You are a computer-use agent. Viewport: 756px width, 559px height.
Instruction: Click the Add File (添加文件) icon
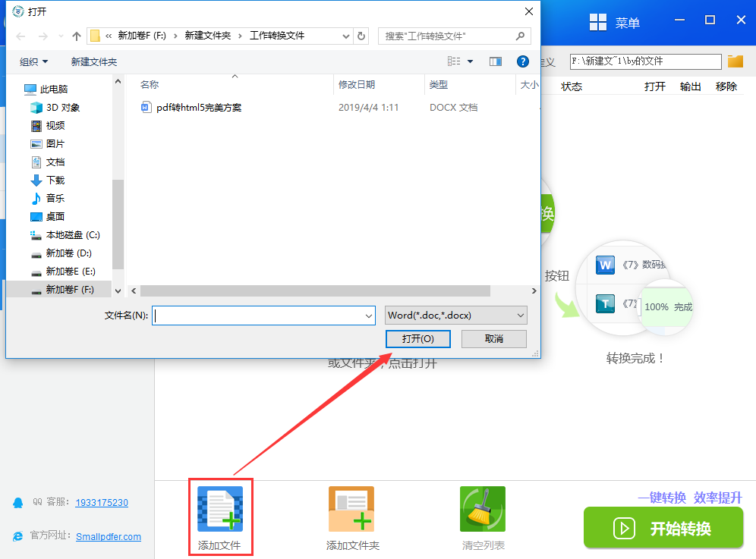pyautogui.click(x=220, y=509)
